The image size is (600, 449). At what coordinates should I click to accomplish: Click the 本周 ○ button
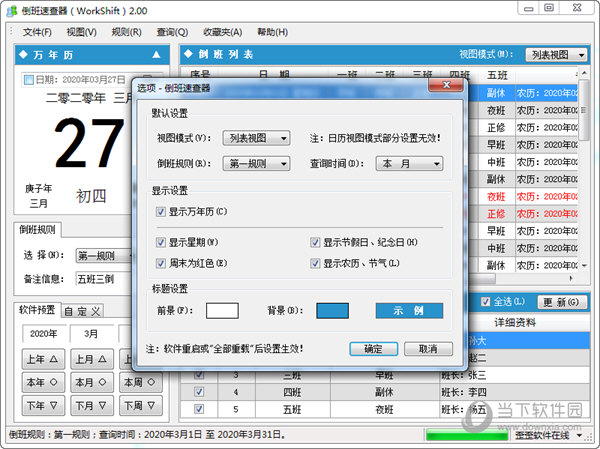pos(140,382)
